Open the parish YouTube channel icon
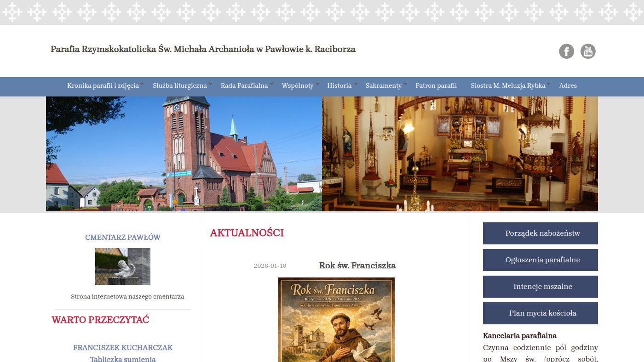644x362 pixels. tap(588, 51)
